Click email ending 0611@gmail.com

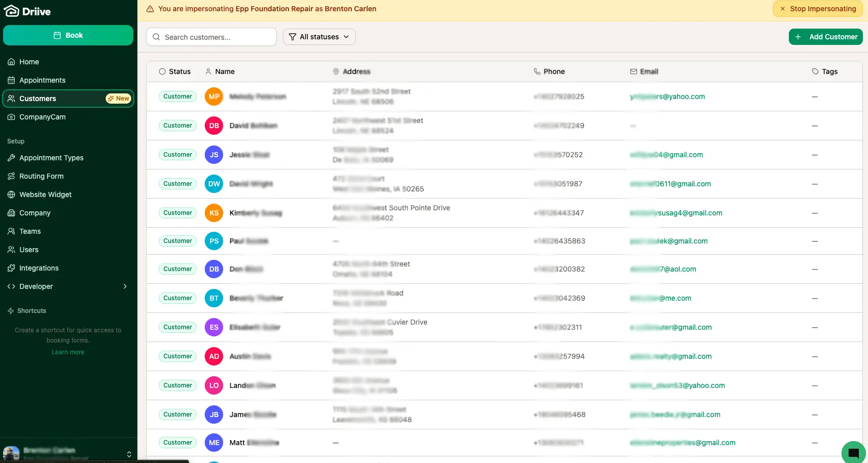[670, 184]
